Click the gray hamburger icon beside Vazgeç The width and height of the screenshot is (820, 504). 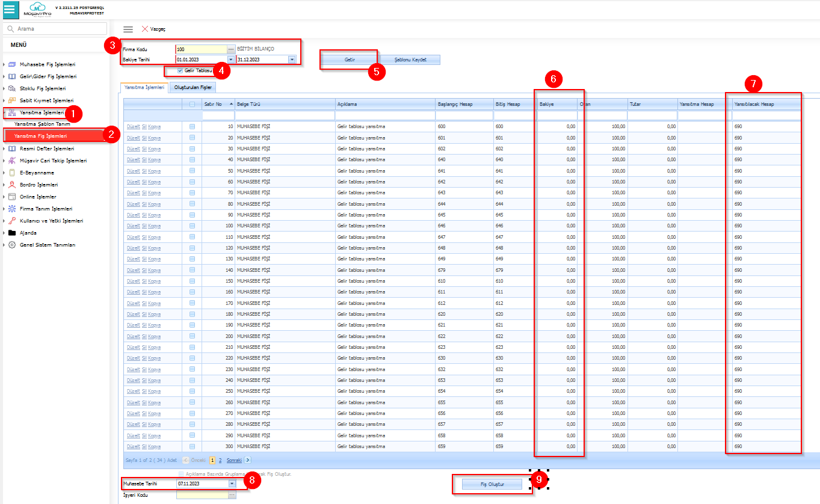coord(128,29)
